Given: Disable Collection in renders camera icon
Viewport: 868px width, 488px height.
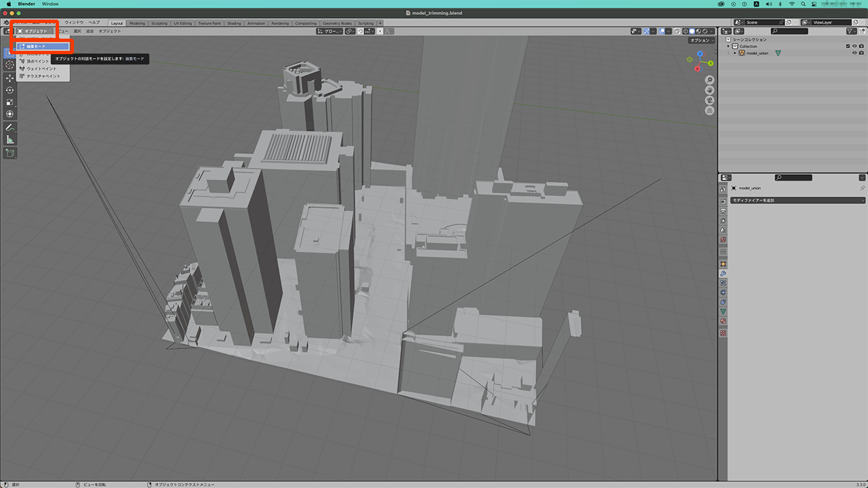Looking at the screenshot, I should (861, 46).
